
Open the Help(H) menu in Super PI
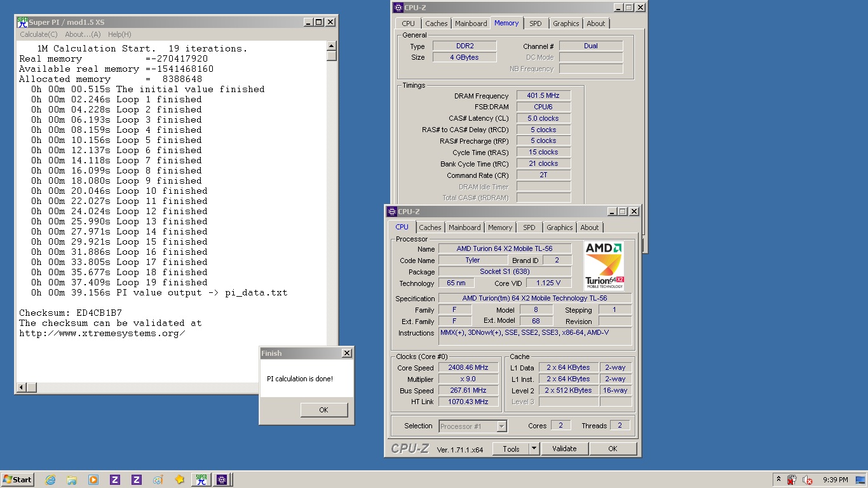(x=119, y=34)
